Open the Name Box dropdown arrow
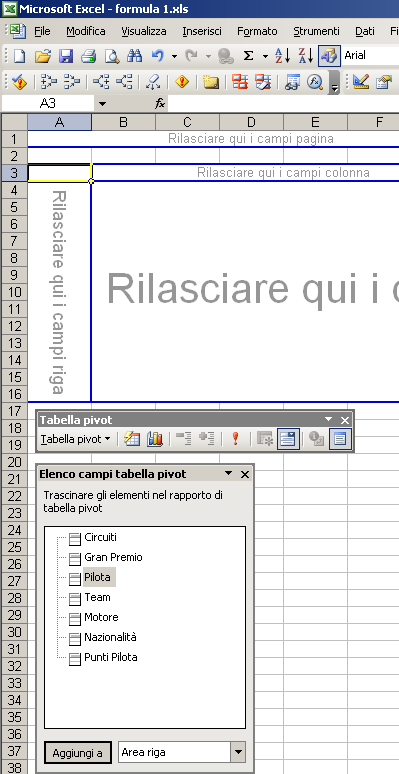 (x=102, y=104)
